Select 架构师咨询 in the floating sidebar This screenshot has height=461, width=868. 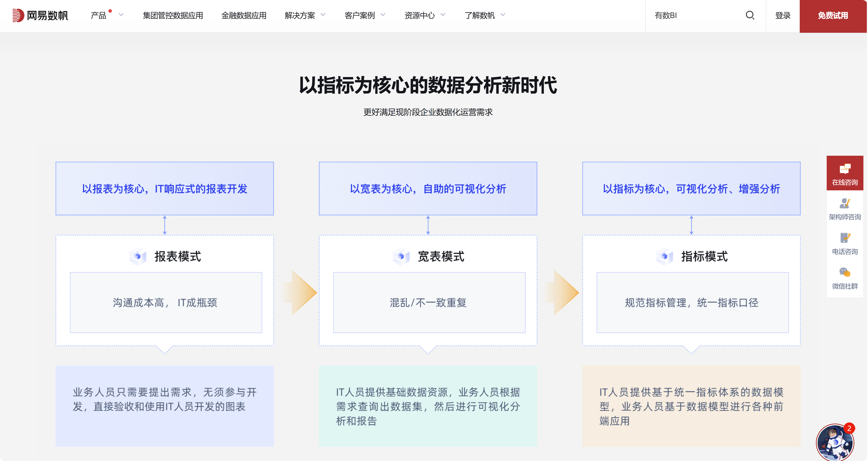pyautogui.click(x=845, y=209)
